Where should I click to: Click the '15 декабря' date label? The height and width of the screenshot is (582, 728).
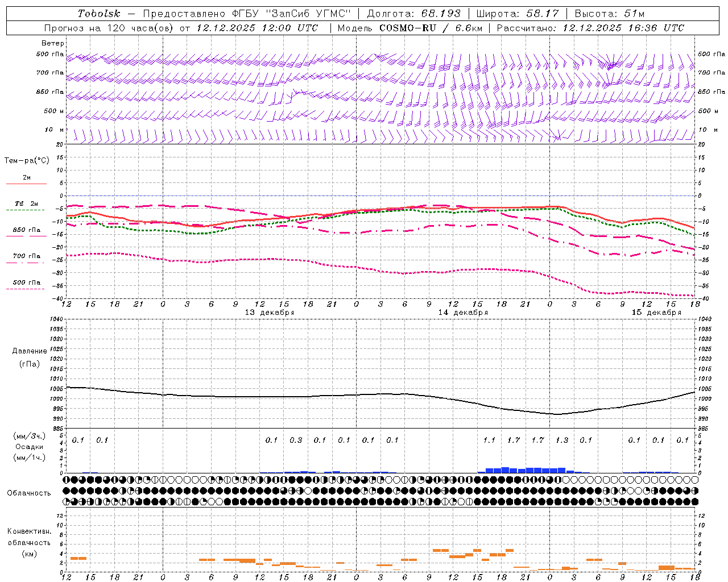[656, 313]
